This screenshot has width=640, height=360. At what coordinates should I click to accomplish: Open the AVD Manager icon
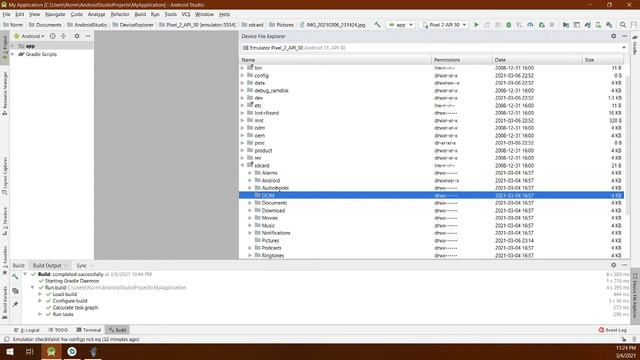click(x=598, y=25)
